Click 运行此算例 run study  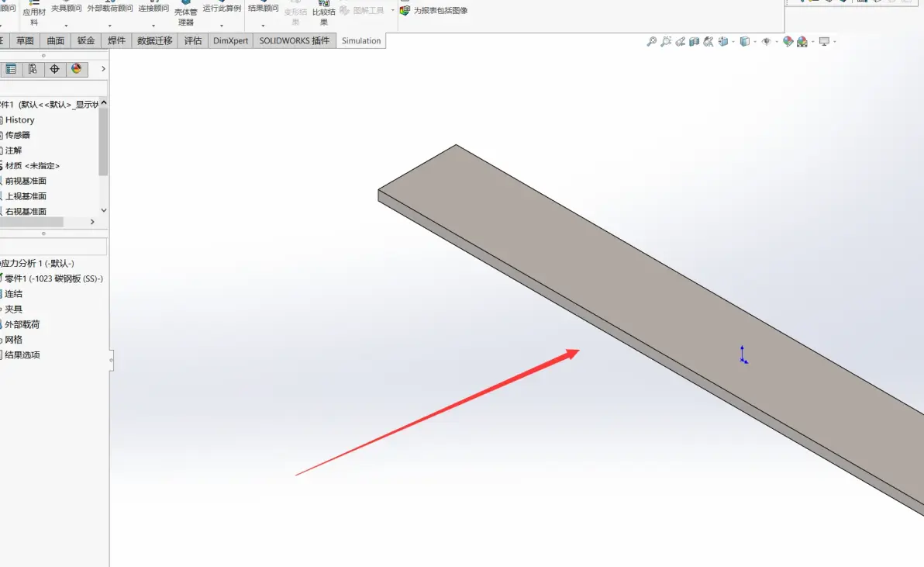coord(222,8)
